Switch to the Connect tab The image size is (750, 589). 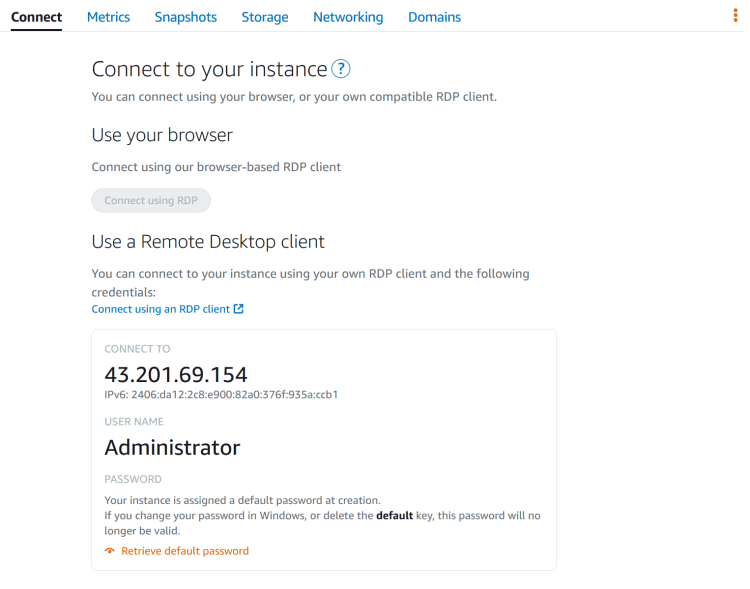[x=36, y=17]
